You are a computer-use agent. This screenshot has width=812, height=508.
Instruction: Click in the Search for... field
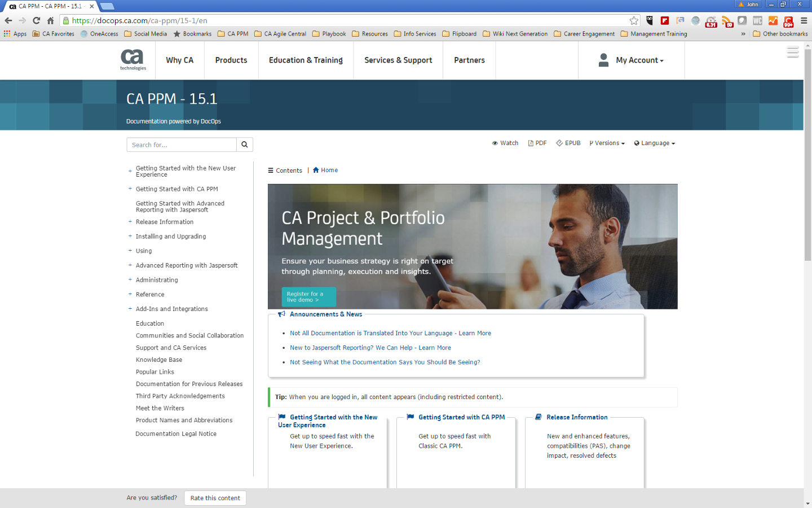(x=182, y=144)
